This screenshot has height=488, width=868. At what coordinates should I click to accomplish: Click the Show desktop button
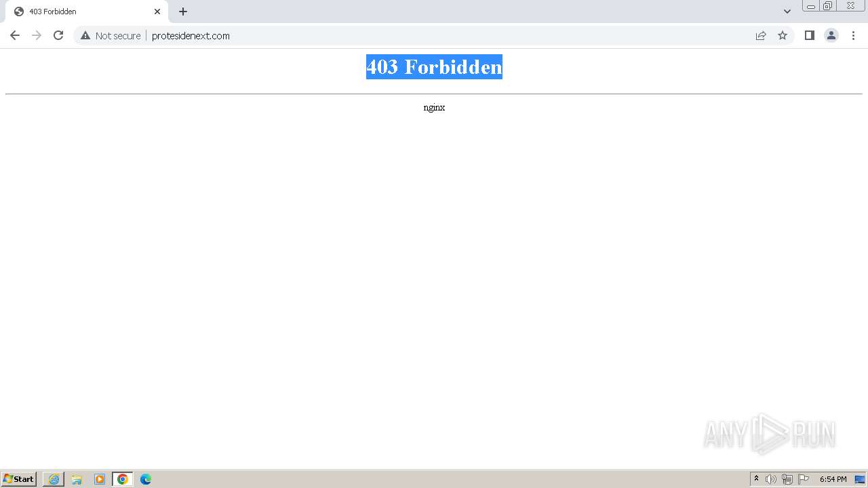pyautogui.click(x=861, y=479)
